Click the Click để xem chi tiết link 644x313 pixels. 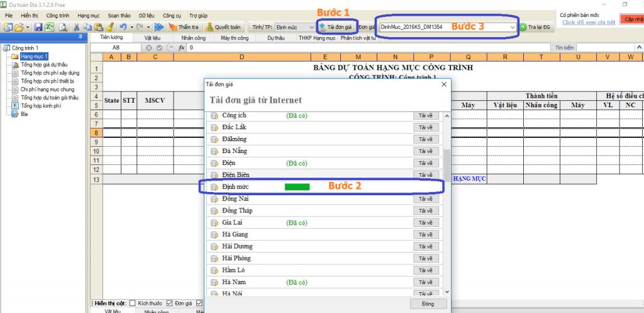point(589,22)
